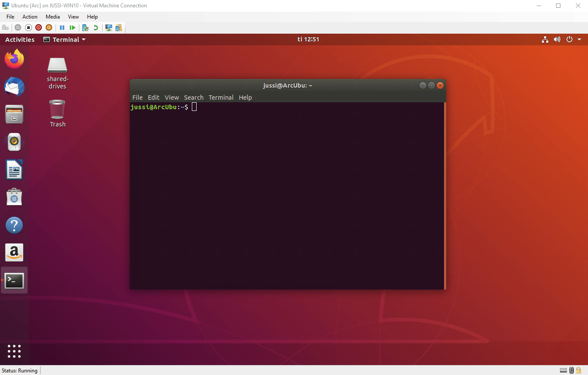The image size is (588, 375).
Task: Open the Amazon launcher in the dock
Action: pyautogui.click(x=14, y=252)
